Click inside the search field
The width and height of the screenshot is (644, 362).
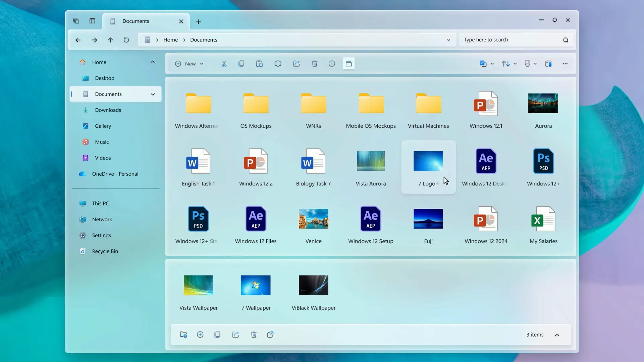pos(503,40)
